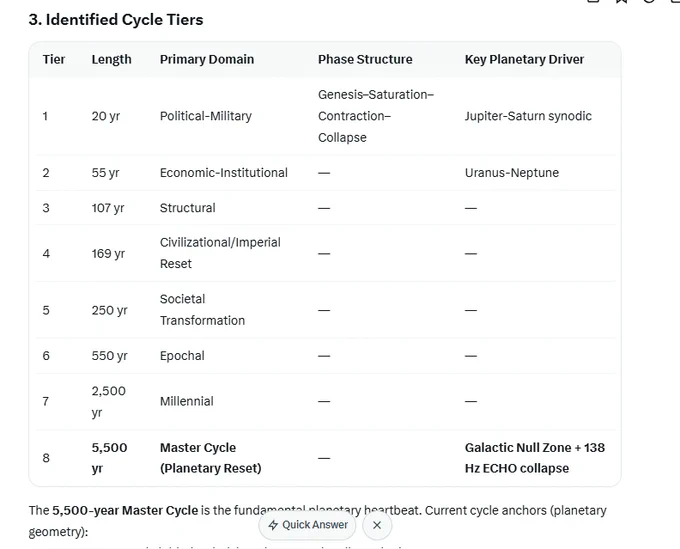Click the Economic-Institutional domain cell
The width and height of the screenshot is (680, 549).
pyautogui.click(x=224, y=173)
